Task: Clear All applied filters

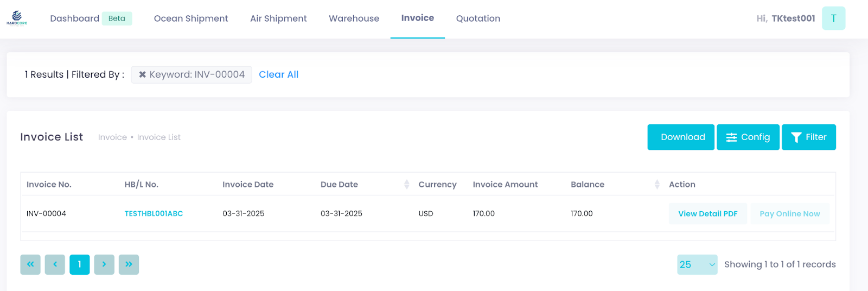Action: click(x=278, y=74)
